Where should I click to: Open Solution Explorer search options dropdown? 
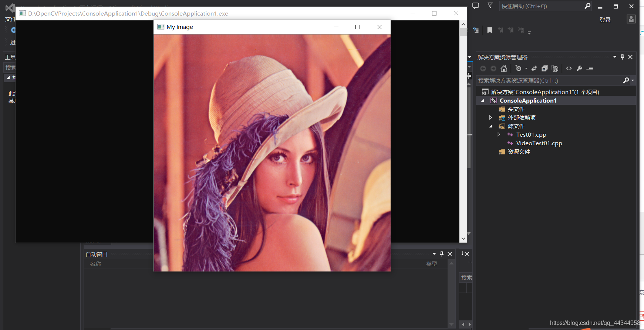click(633, 80)
